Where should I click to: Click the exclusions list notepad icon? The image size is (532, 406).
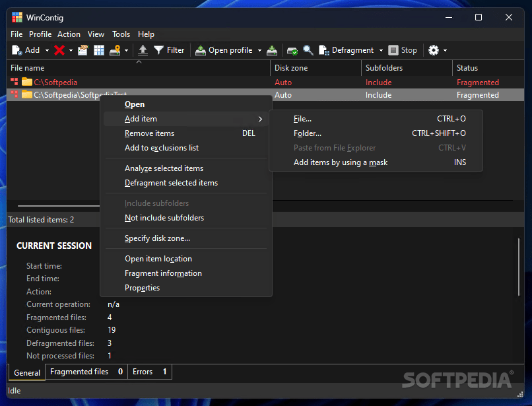[83, 50]
